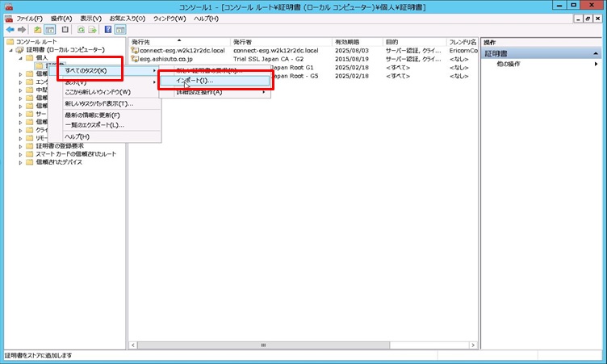This screenshot has width=607, height=364.
Task: Click the Up one level folder icon
Action: tap(37, 29)
